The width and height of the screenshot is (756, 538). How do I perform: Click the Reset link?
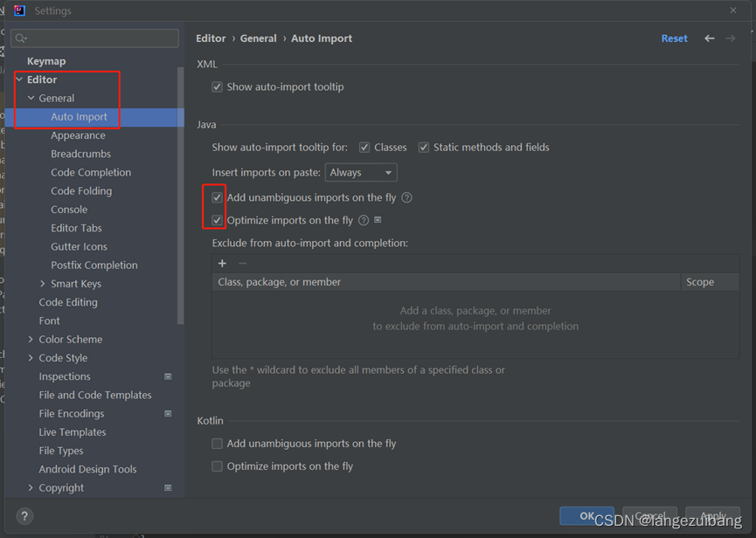coord(674,38)
